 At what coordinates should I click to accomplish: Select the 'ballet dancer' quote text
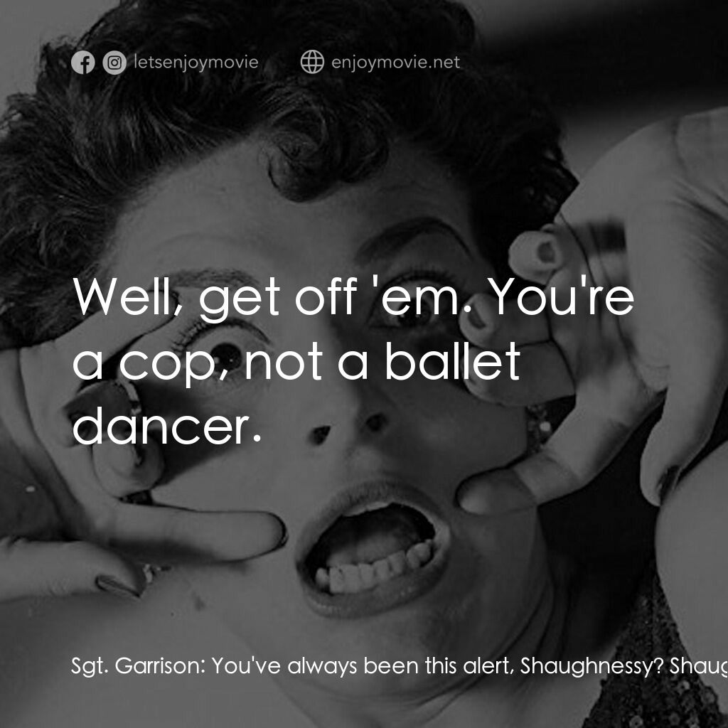tap(353, 361)
